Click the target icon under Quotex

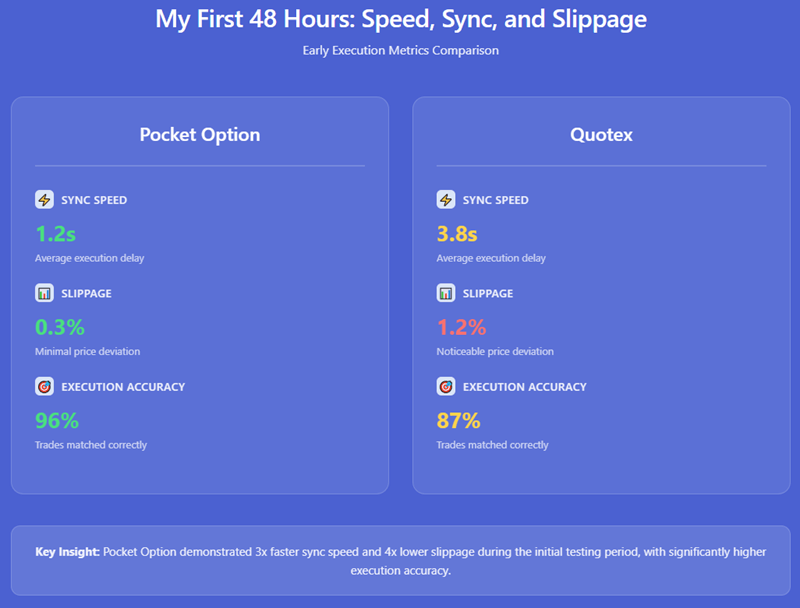446,386
